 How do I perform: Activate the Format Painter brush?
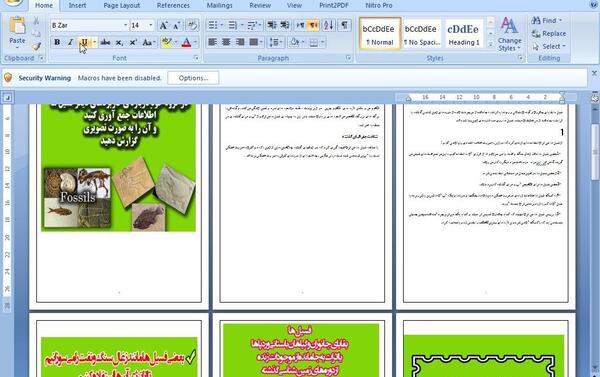pyautogui.click(x=36, y=46)
